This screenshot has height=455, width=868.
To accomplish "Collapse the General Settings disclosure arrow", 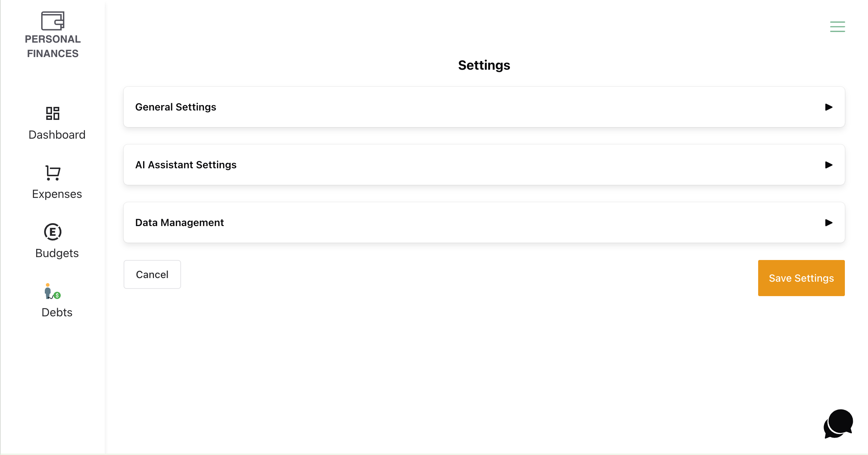I will 829,107.
